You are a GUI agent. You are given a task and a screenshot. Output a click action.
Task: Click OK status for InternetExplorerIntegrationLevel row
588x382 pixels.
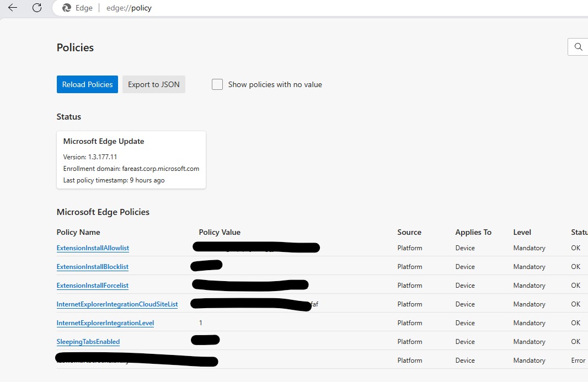576,323
